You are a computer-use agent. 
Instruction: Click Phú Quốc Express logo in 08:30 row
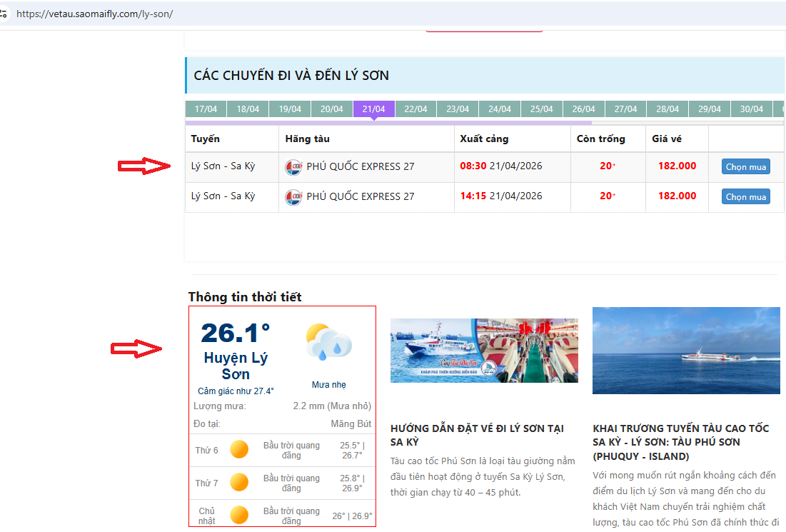coord(293,167)
